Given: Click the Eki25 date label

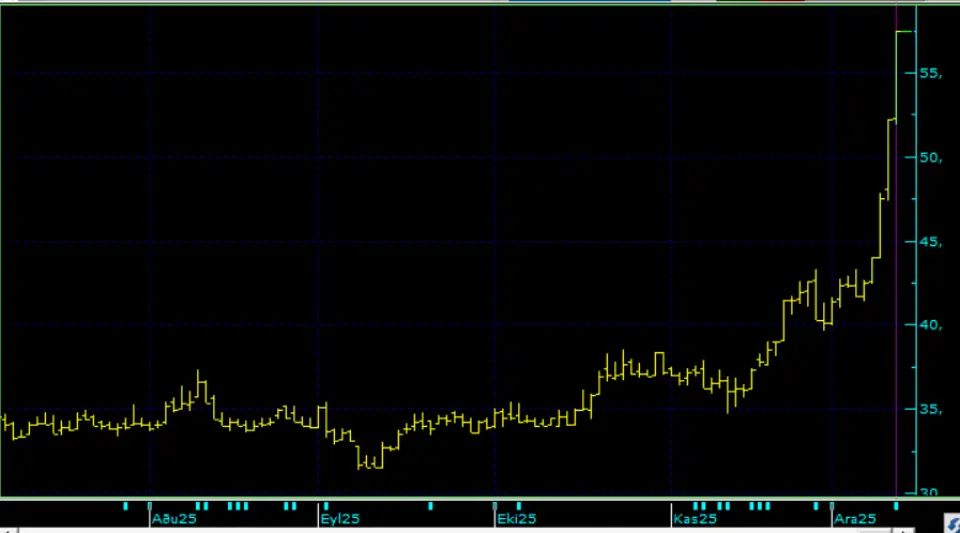Looking at the screenshot, I should (x=516, y=519).
